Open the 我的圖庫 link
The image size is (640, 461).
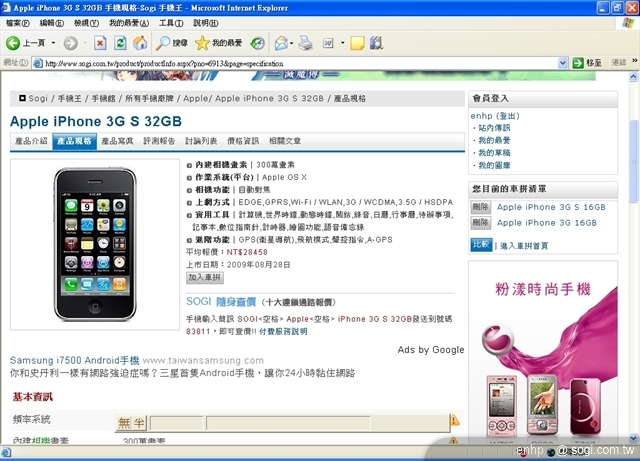[494, 165]
